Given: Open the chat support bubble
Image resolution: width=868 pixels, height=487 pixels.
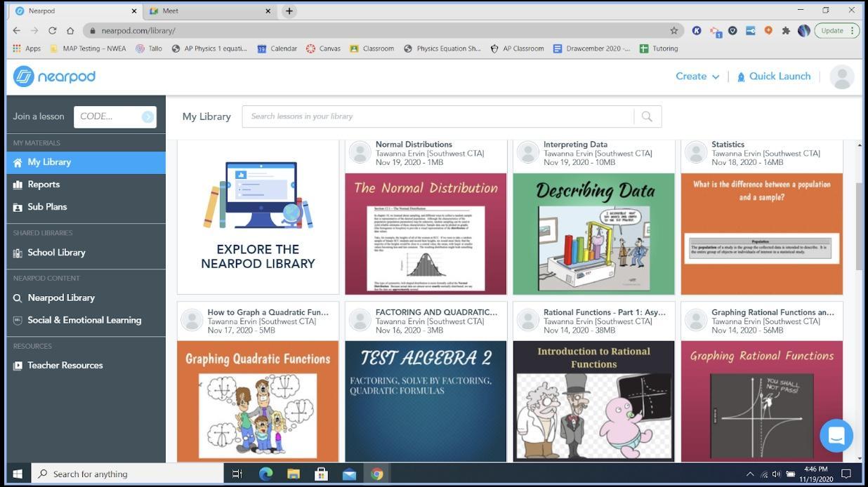Looking at the screenshot, I should tap(836, 435).
